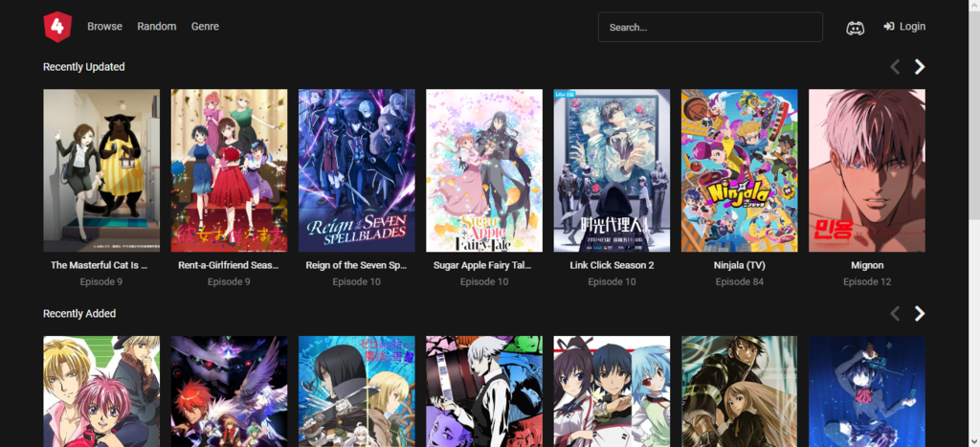Screen dimensions: 980x447
Task: Click 'Sugar Apple Fairy Tal...' title link
Action: pyautogui.click(x=482, y=265)
